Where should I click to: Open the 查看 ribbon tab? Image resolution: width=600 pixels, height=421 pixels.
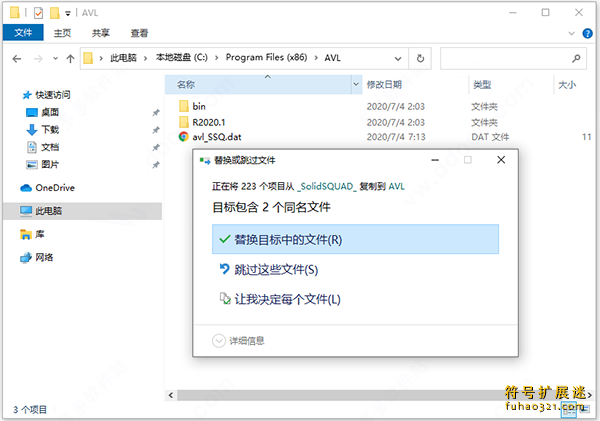point(139,33)
